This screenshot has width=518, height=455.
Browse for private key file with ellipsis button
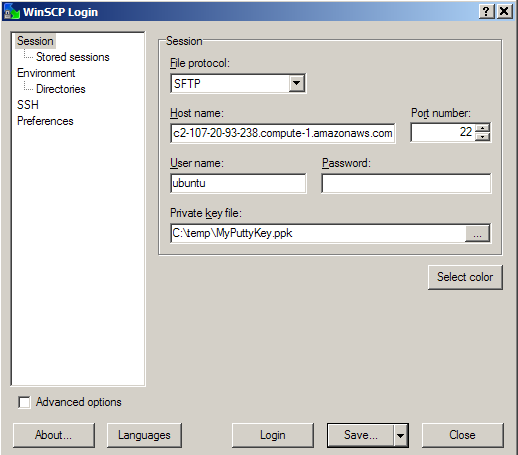point(477,233)
